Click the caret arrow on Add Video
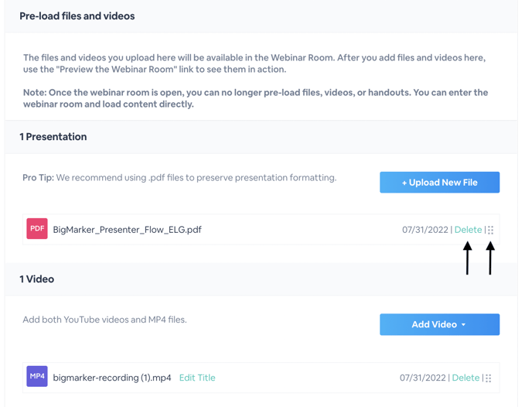This screenshot has width=532, height=407. (463, 325)
